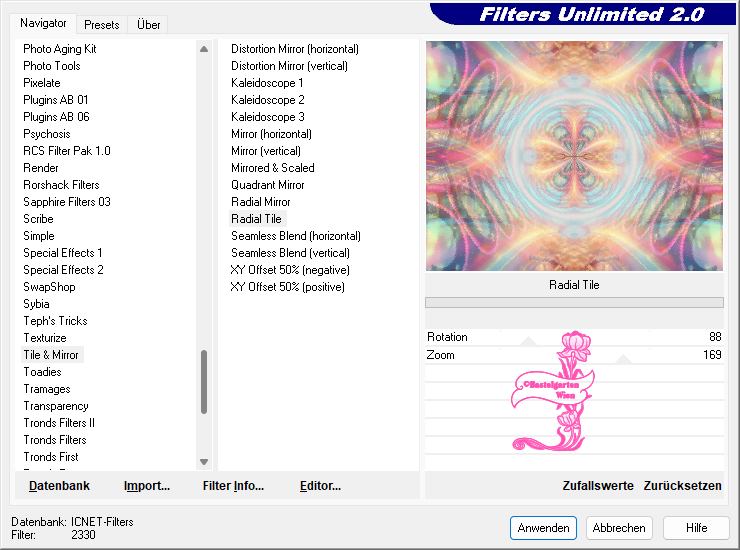Click the category list scrollbar thumb
Screen dimensions: 740x550
[x=204, y=382]
